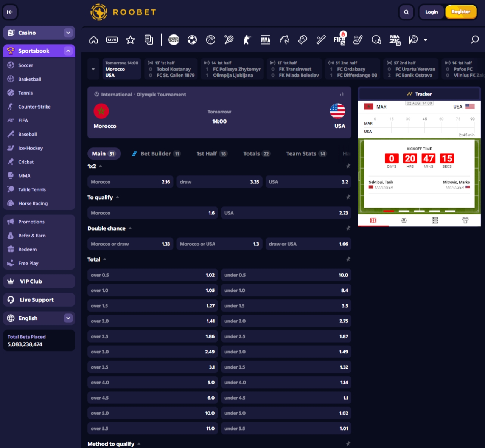The image size is (485, 448).
Task: Collapse the 1x2 market section
Action: pos(101,166)
